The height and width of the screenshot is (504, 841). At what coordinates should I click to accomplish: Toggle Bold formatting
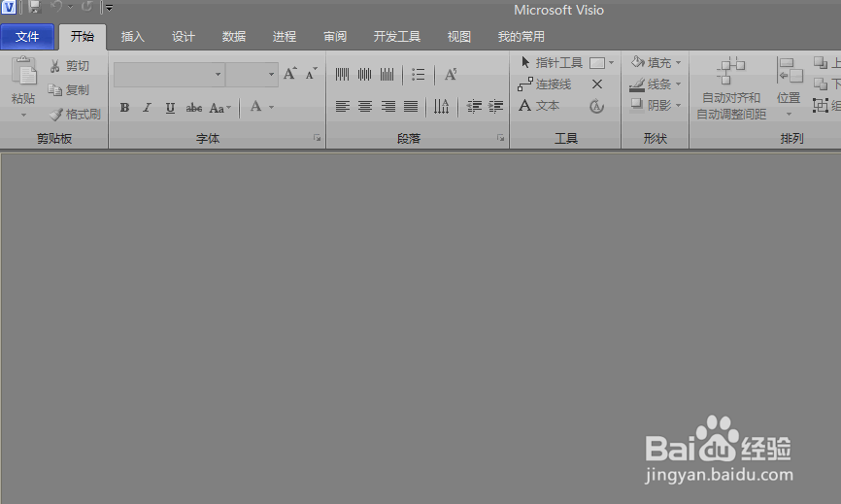pyautogui.click(x=124, y=107)
